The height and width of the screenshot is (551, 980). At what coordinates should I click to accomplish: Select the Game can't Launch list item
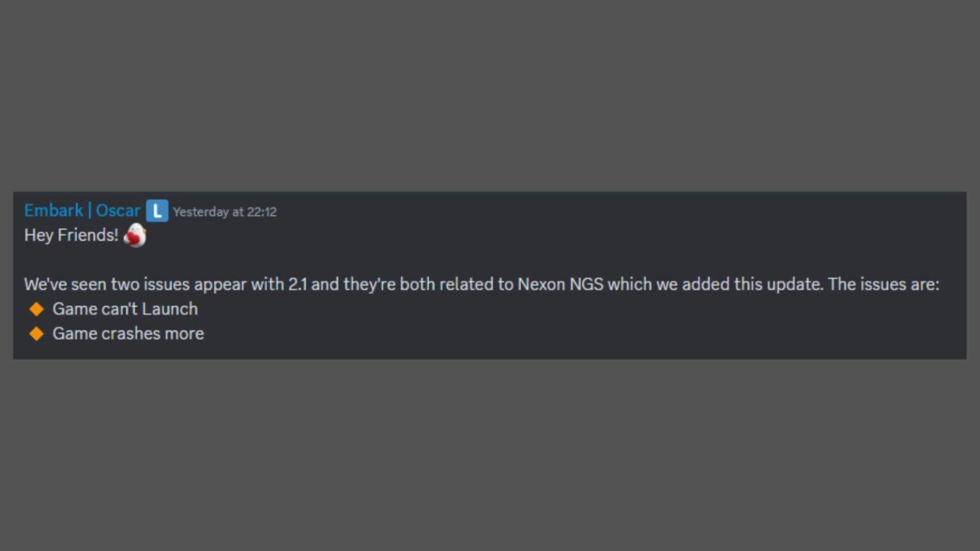125,309
